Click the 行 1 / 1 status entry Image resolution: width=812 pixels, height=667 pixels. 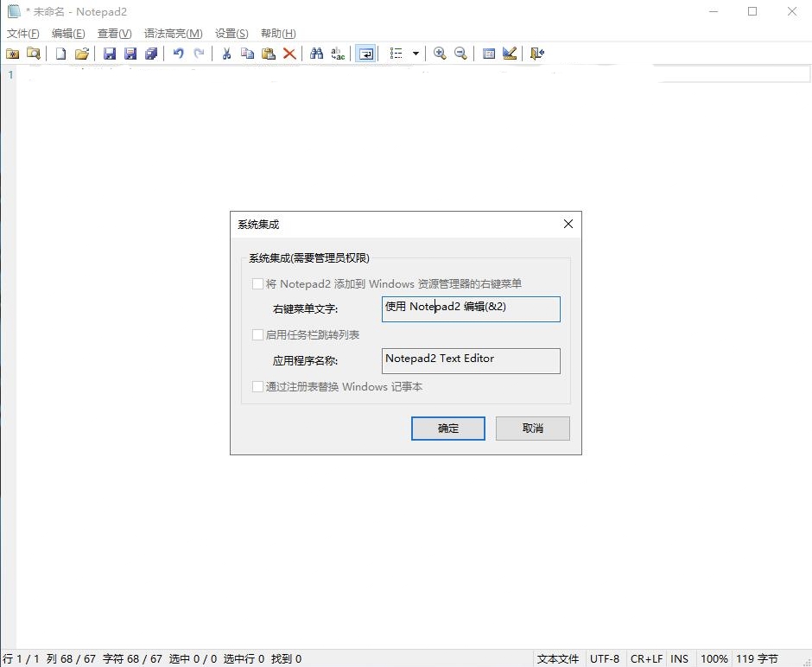click(x=22, y=658)
